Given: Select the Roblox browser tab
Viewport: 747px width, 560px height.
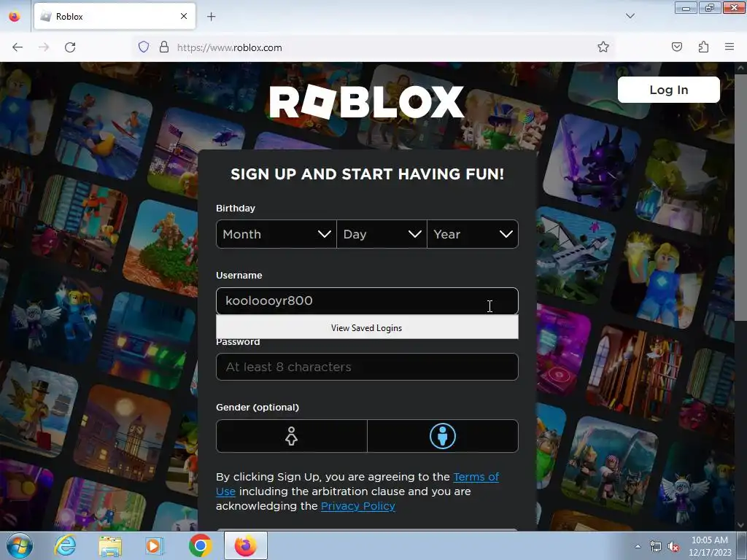Looking at the screenshot, I should 115,17.
